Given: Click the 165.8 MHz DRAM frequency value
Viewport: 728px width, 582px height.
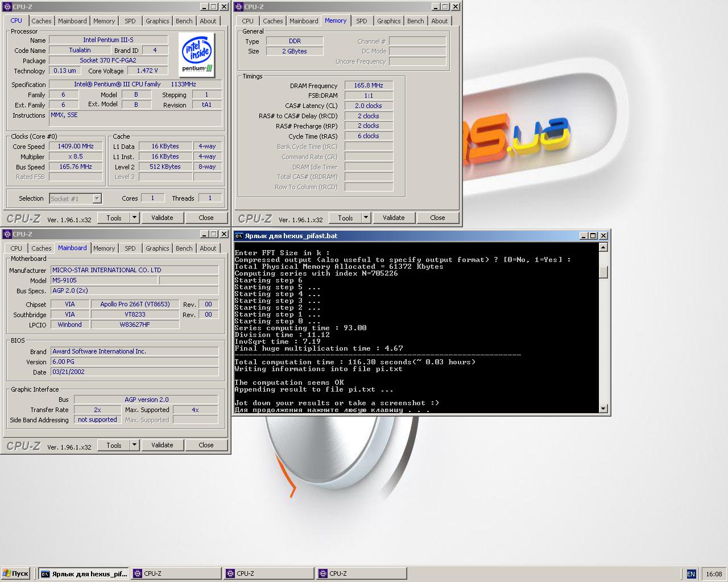Looking at the screenshot, I should pos(369,85).
